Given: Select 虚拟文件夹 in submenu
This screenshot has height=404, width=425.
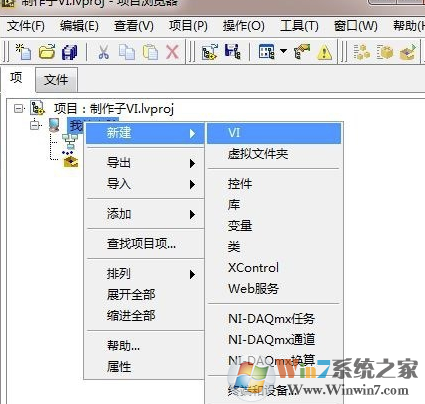Looking at the screenshot, I should 274,154.
